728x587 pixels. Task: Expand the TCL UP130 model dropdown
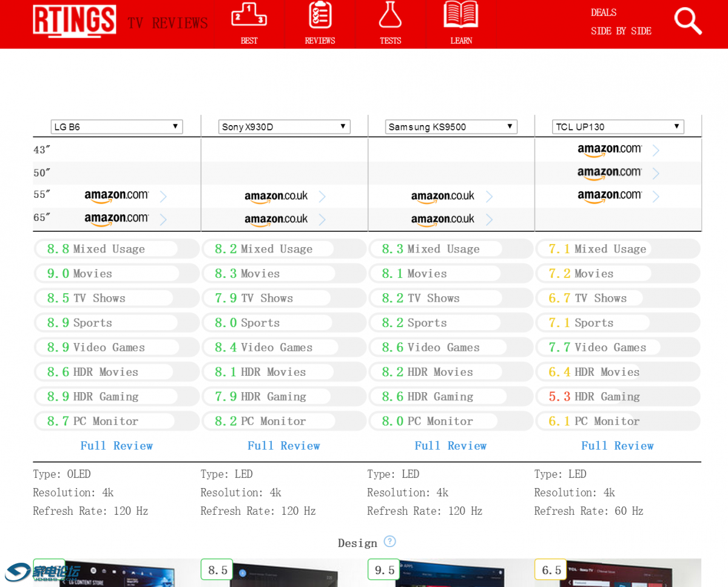pos(618,127)
